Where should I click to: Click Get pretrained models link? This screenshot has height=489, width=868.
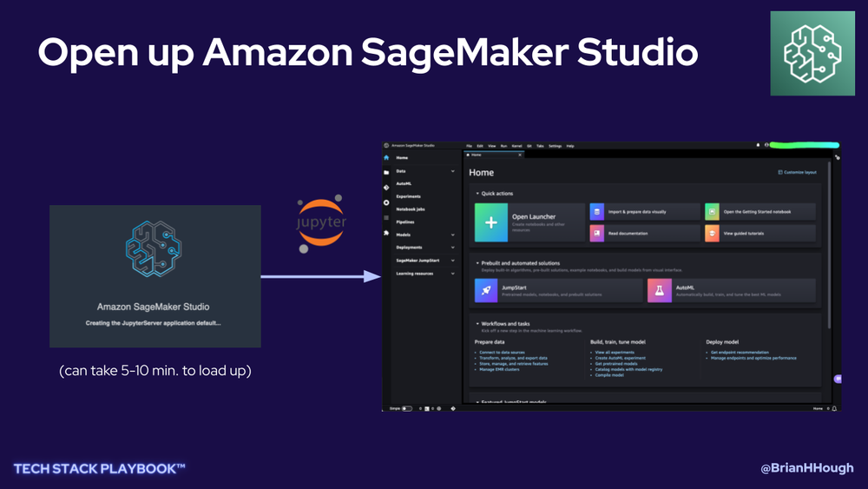[616, 364]
